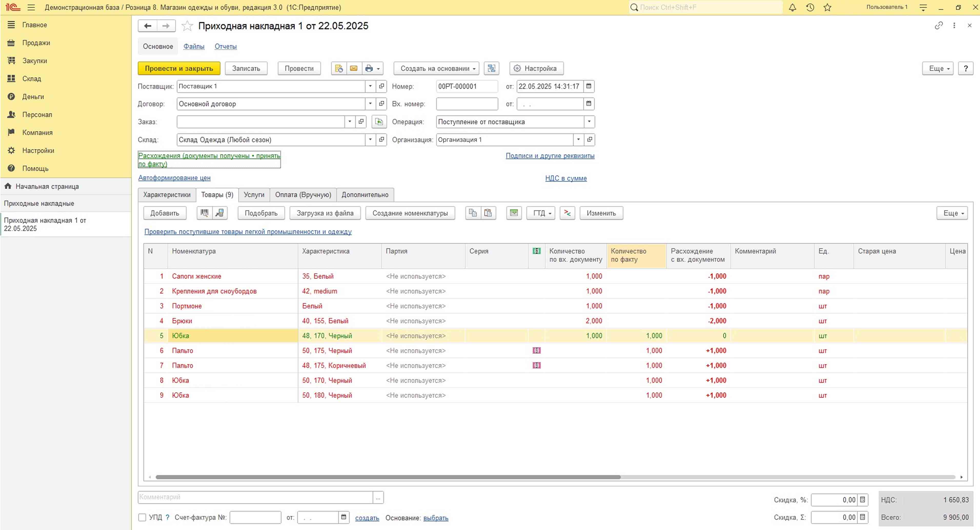The width and height of the screenshot is (980, 530).
Task: Expand the Заказ dropdown list
Action: point(350,122)
